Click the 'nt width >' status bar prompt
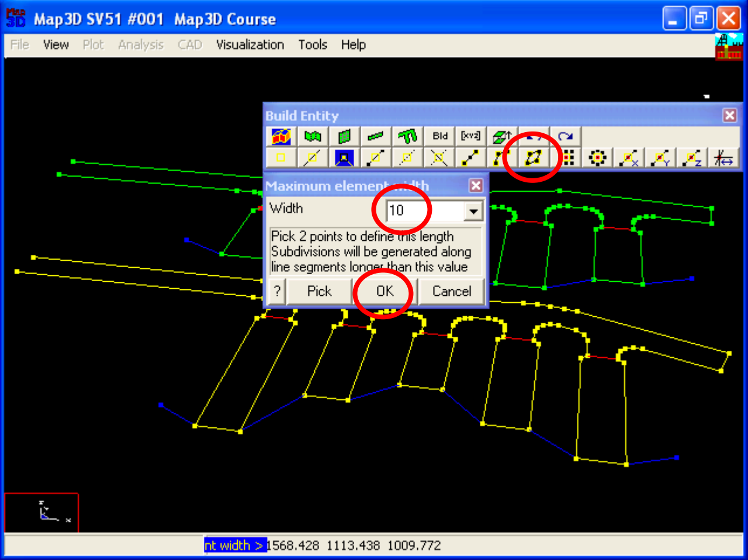 click(236, 545)
